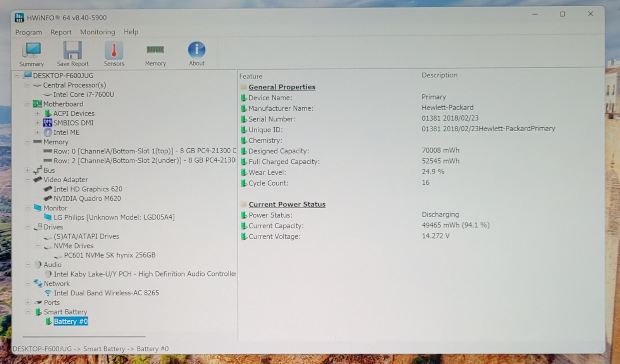Screen dimensions: 620x364
Task: Collapse the Video Adapter node
Action: coord(28,180)
